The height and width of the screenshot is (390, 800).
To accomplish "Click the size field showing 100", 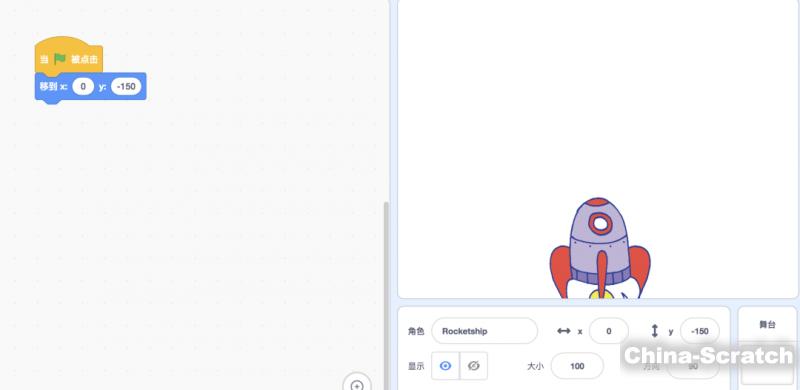I will (x=577, y=366).
